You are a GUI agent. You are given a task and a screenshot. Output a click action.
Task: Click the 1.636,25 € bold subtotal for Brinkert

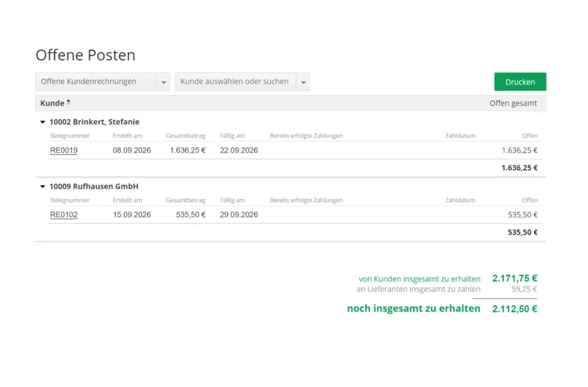(519, 168)
